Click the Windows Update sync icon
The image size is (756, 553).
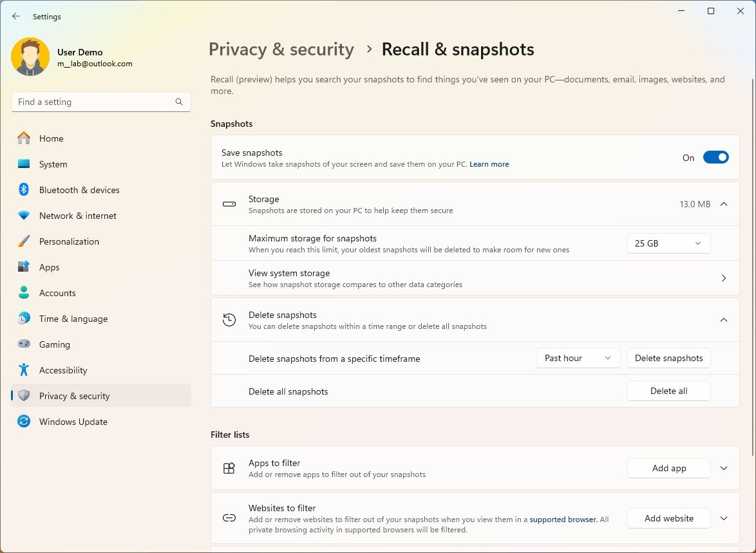tap(24, 422)
